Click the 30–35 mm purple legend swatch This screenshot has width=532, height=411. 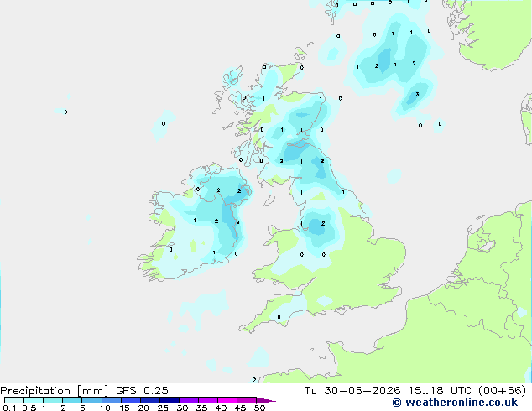click(189, 400)
